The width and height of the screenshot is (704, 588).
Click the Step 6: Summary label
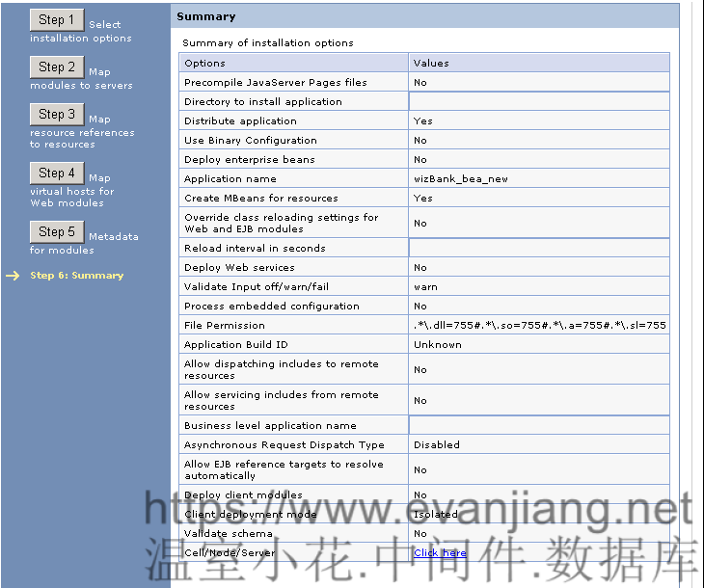click(x=77, y=276)
